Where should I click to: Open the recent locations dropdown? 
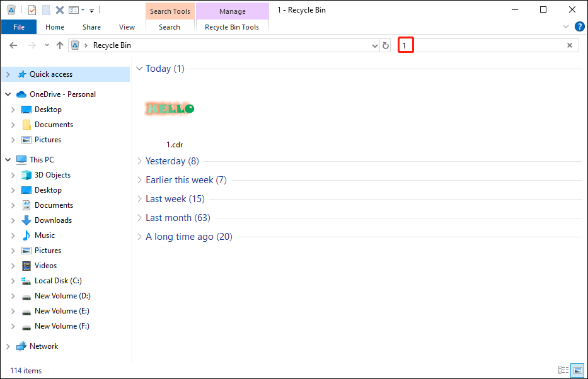pos(47,45)
